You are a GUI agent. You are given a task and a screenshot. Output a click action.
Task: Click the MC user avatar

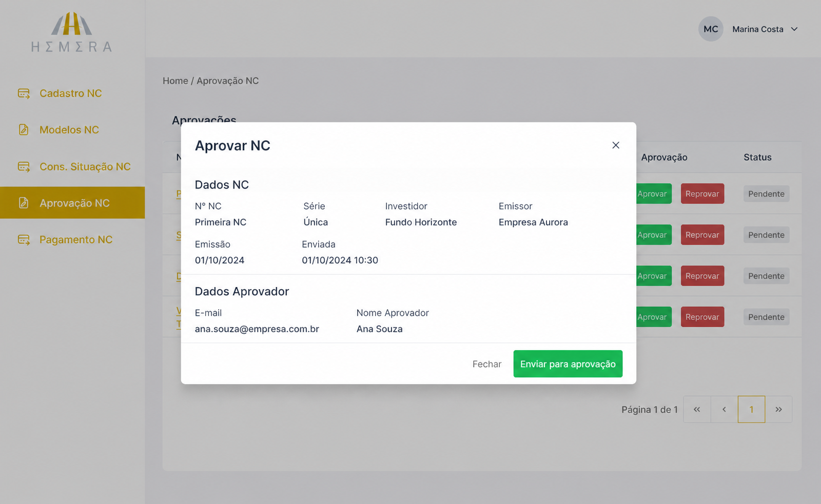point(711,29)
